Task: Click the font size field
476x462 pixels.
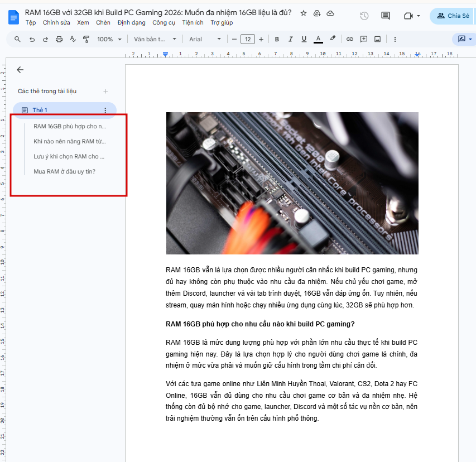Action: point(248,39)
